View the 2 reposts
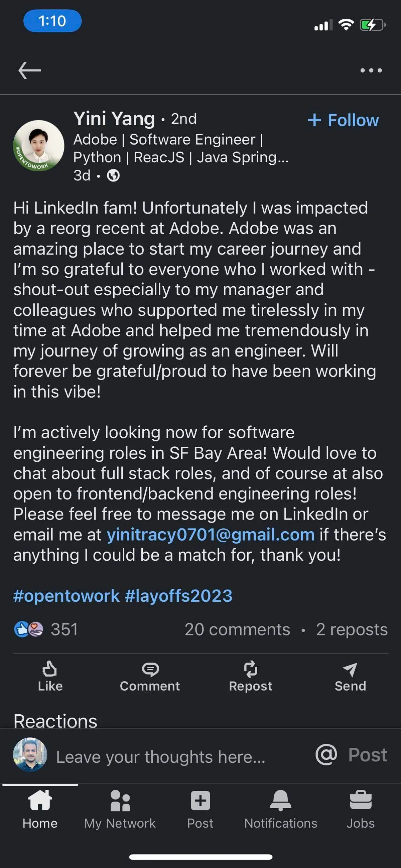Image resolution: width=401 pixels, height=868 pixels. tap(352, 629)
